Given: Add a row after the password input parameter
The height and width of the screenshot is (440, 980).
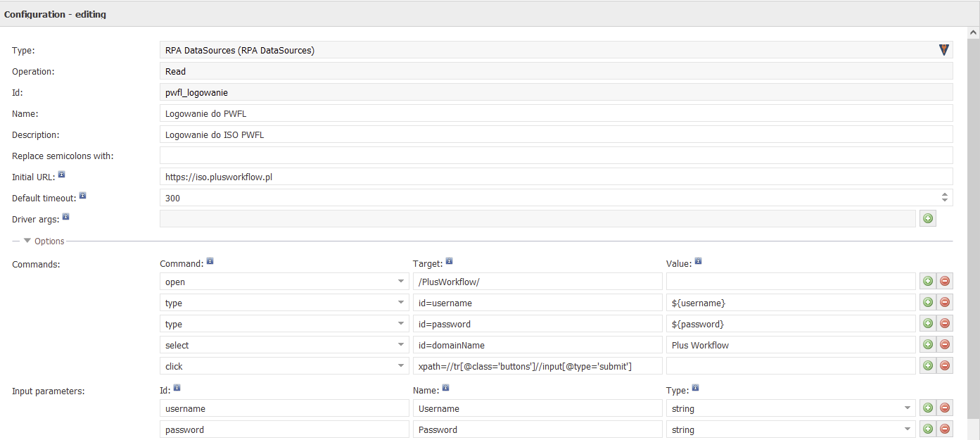Looking at the screenshot, I should click(928, 429).
